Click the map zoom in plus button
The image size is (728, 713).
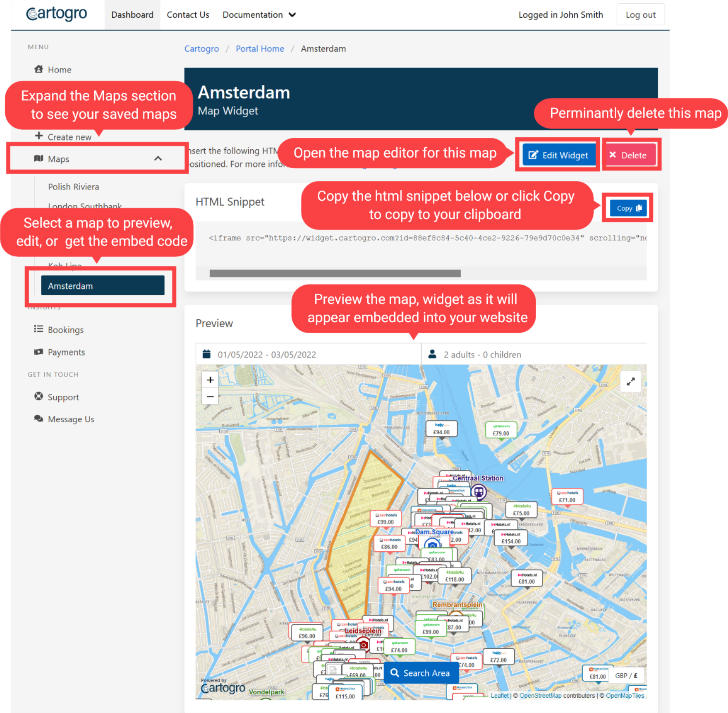210,380
